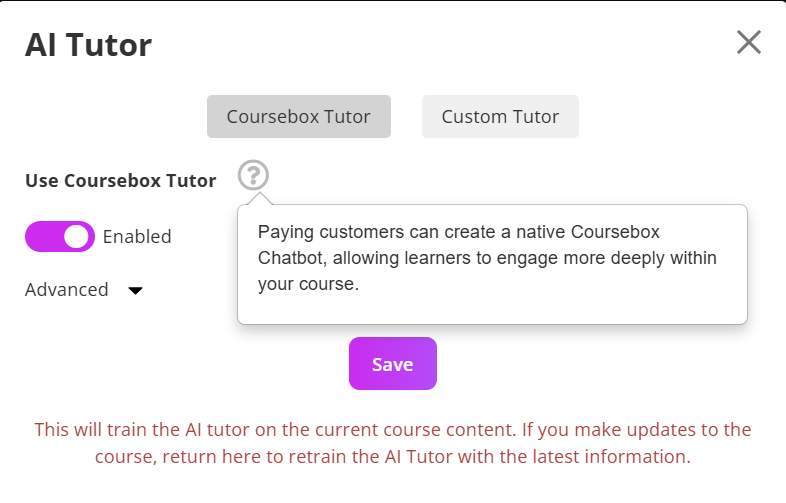
Task: Click the phrase 'your course.' in tooltip
Action: 308,284
